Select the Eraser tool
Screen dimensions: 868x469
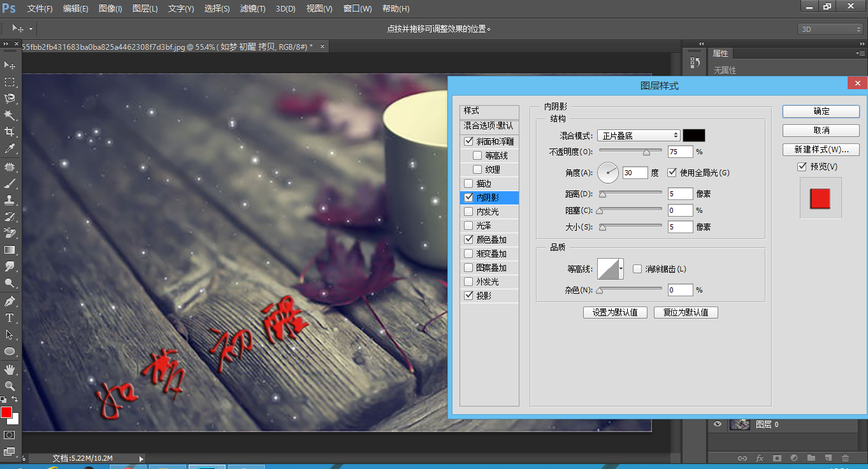[10, 233]
